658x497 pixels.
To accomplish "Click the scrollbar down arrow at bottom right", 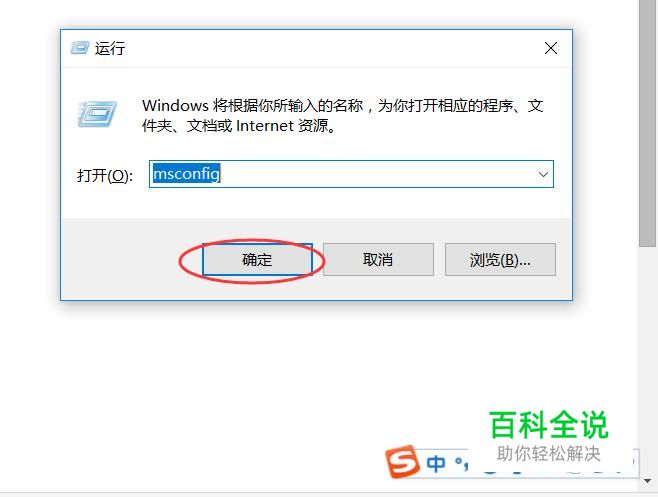I will pos(648,481).
